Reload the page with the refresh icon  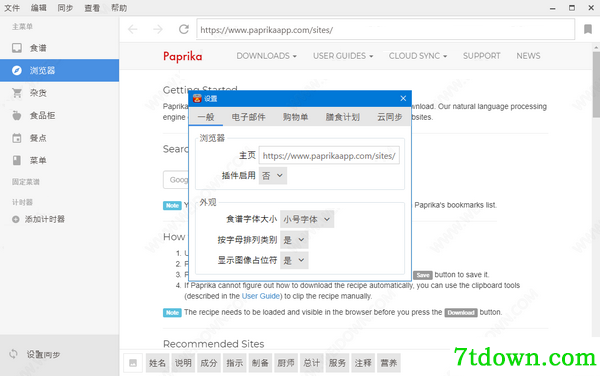[x=184, y=29]
